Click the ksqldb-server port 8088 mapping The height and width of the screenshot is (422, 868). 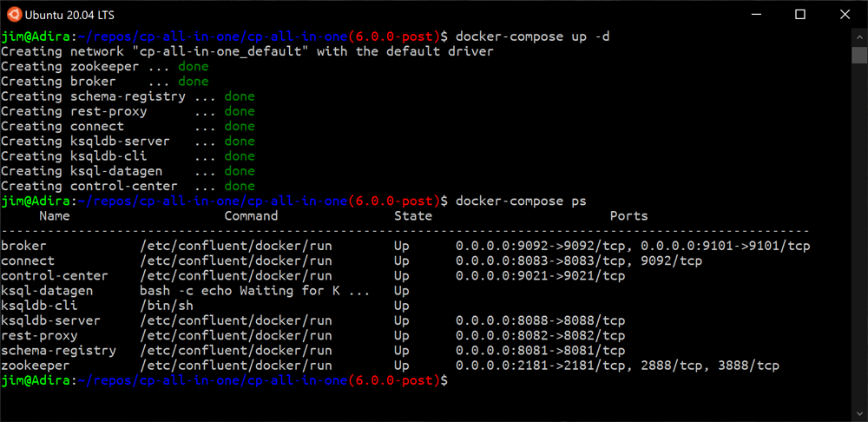tap(540, 320)
